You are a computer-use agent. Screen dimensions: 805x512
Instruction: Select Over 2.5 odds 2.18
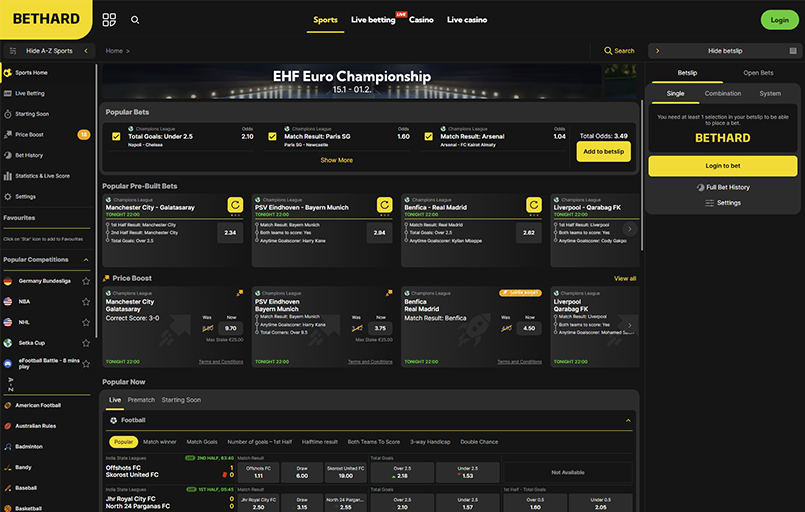pyautogui.click(x=402, y=472)
